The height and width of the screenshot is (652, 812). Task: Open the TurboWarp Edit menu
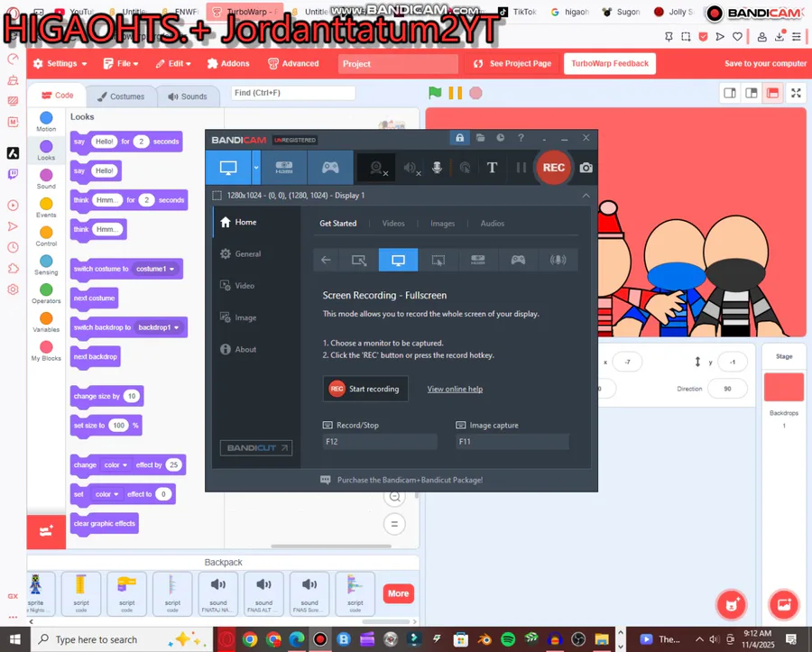point(173,64)
